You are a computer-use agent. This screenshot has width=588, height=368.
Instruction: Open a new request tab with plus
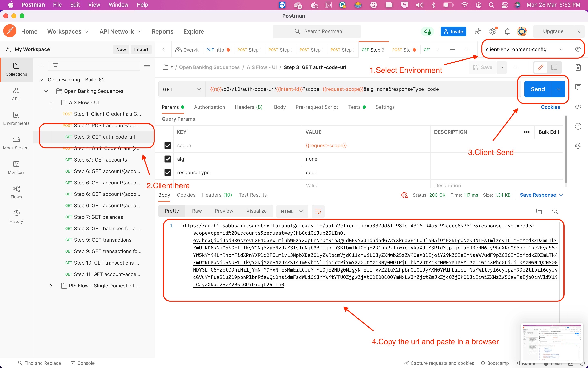[453, 50]
